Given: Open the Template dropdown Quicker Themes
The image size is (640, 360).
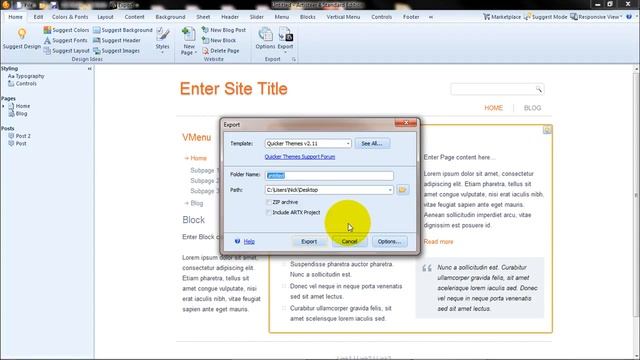Looking at the screenshot, I should (x=308, y=144).
